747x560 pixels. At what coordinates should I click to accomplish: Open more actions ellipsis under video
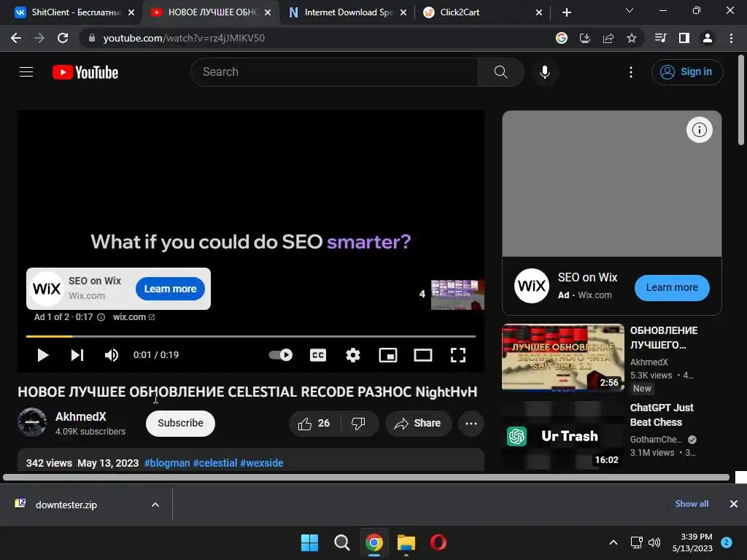471,424
